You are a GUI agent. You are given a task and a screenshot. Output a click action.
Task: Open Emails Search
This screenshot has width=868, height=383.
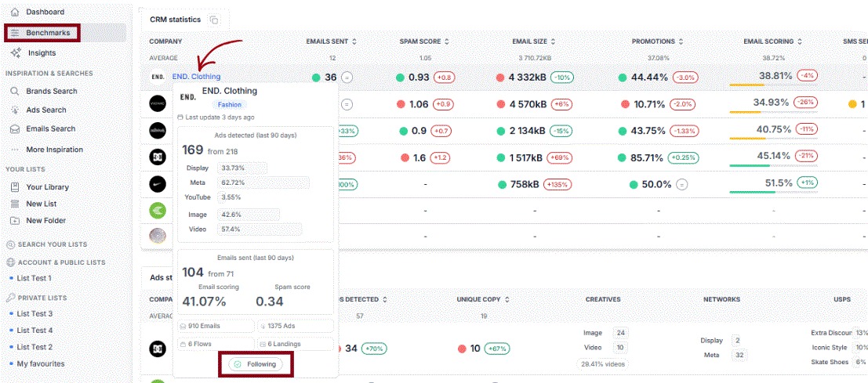(50, 128)
